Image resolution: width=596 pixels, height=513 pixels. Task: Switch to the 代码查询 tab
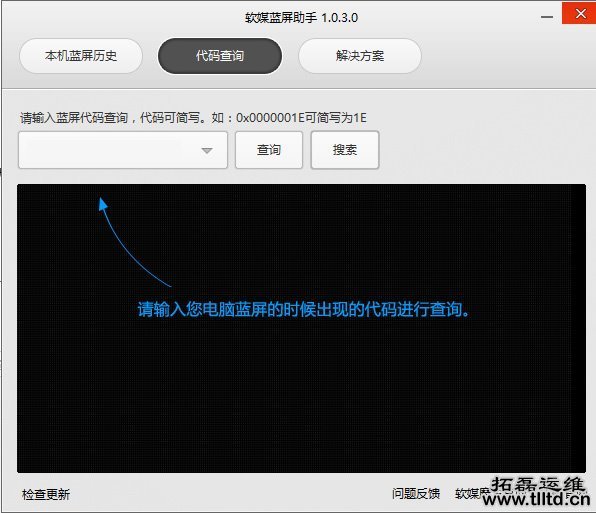[220, 56]
